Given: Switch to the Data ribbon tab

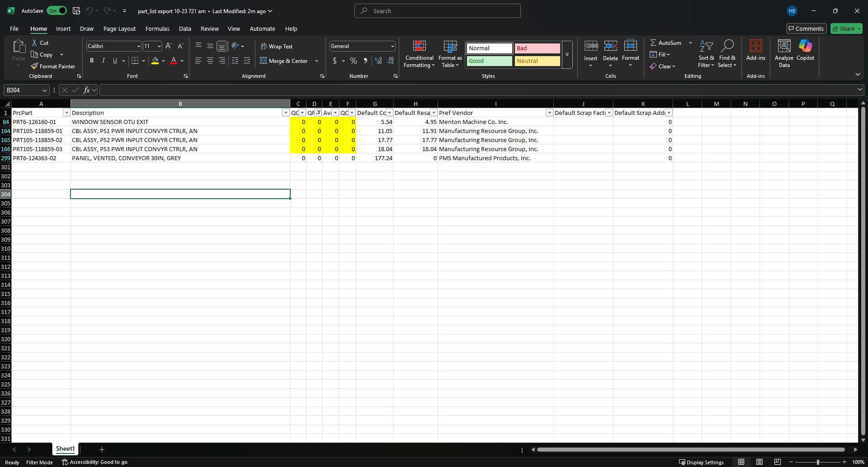Looking at the screenshot, I should click(x=185, y=29).
